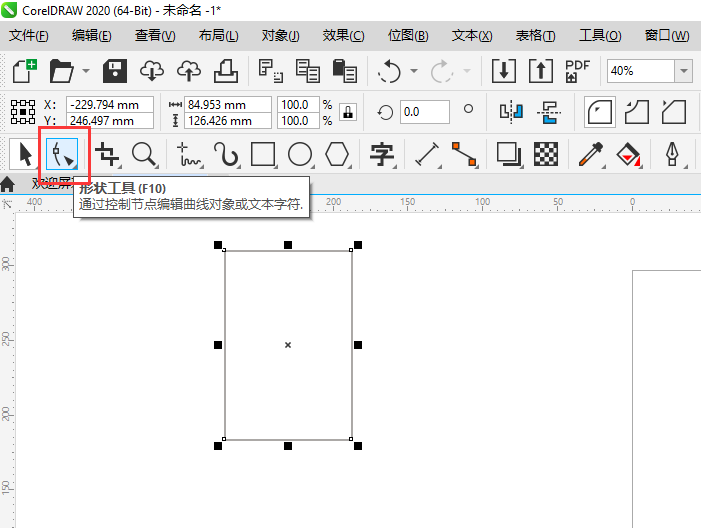Open the 位图(B) menu
The height and width of the screenshot is (528, 701).
(408, 35)
